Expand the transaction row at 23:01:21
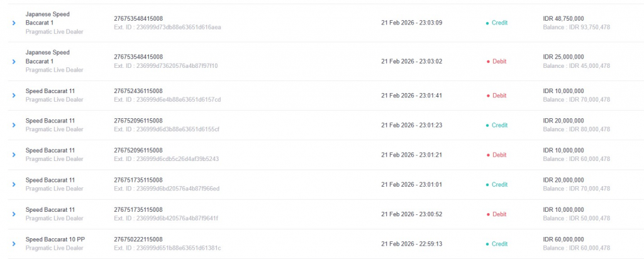 (13, 155)
